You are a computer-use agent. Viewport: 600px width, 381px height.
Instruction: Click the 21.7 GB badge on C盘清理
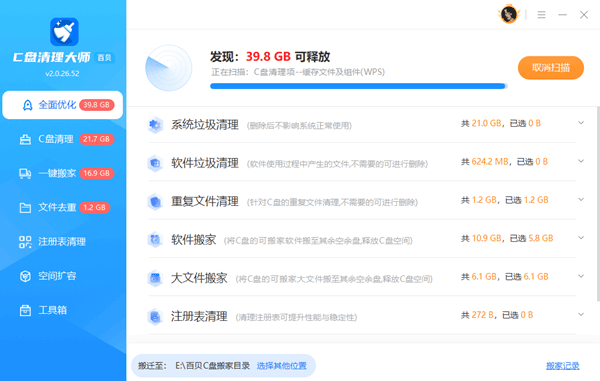click(97, 139)
